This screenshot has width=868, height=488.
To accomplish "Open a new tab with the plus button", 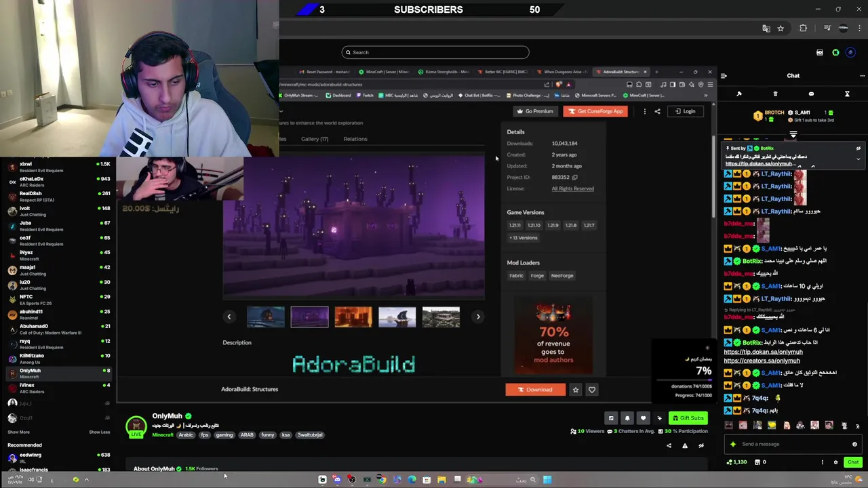I will [x=656, y=72].
